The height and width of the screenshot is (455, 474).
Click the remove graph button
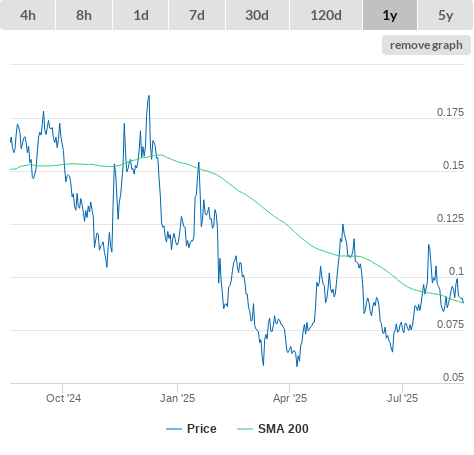pos(426,45)
